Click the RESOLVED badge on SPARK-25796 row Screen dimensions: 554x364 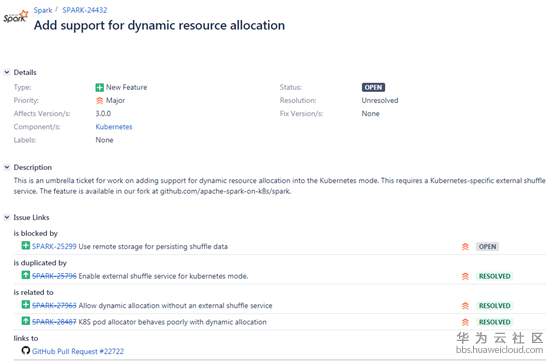click(x=494, y=276)
